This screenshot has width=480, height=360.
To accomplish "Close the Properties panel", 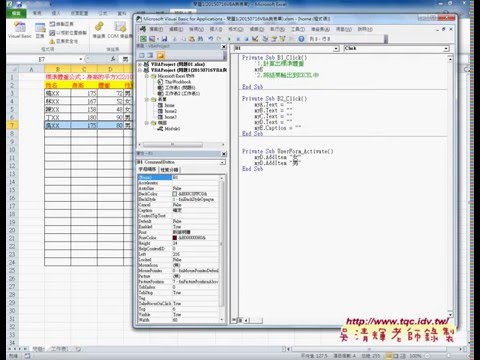I will click(224, 154).
